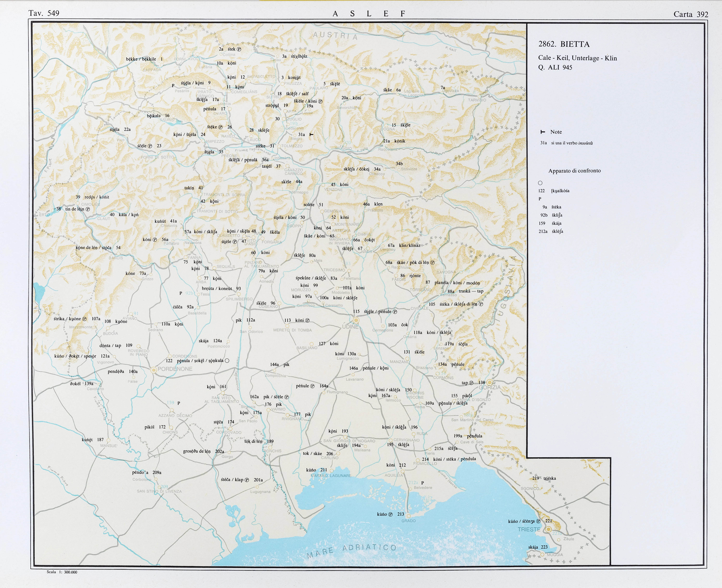Click the circle after 'sǫnkula' at point 122

pyautogui.click(x=227, y=361)
